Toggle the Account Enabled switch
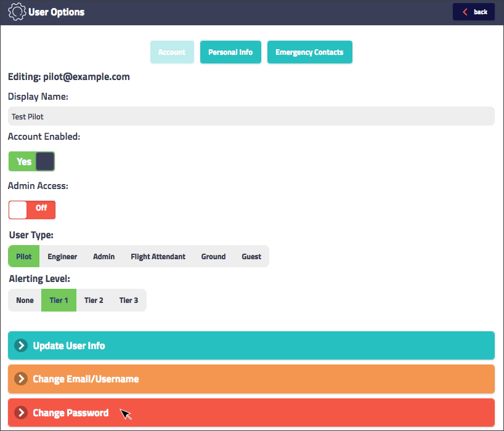This screenshot has height=431, width=504. [x=31, y=161]
